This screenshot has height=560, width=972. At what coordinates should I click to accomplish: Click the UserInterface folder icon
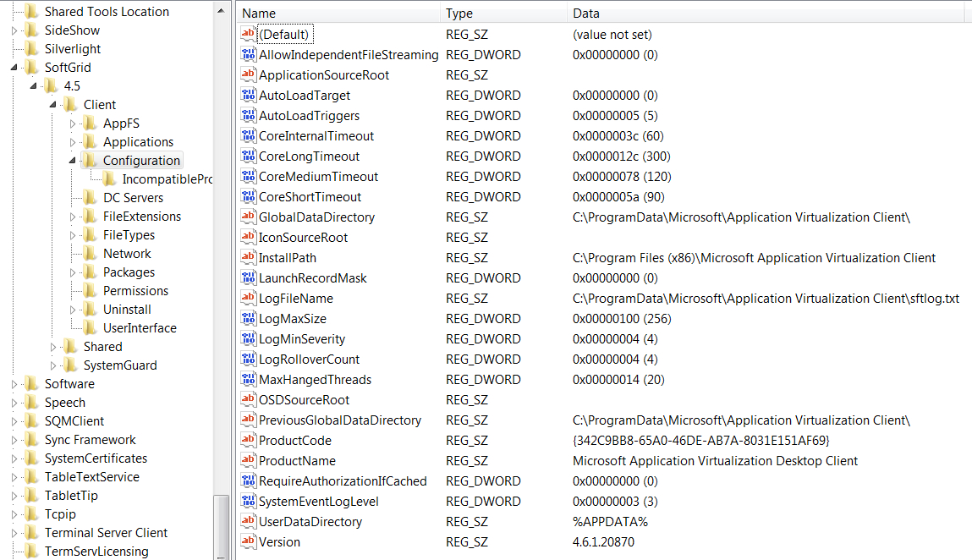click(90, 328)
